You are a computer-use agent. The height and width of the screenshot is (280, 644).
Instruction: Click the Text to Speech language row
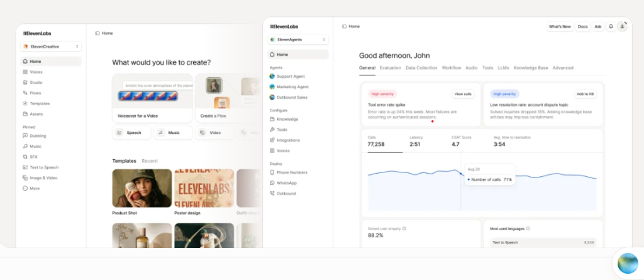(543, 243)
